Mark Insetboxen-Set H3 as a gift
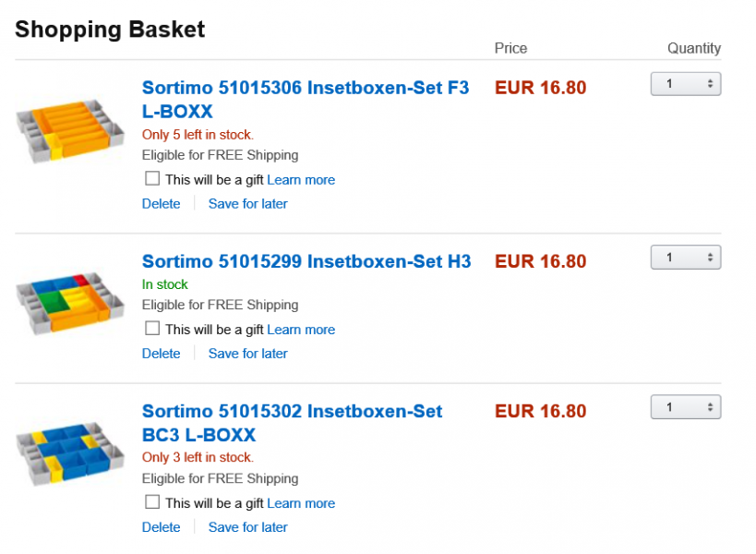The height and width of the screenshot is (554, 756). pyautogui.click(x=152, y=328)
